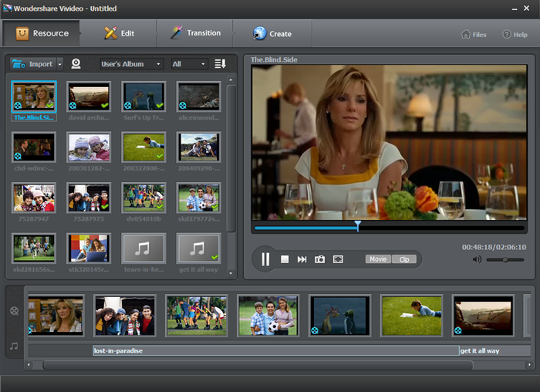Switch preview to Movie mode
The width and height of the screenshot is (540, 392).
(x=378, y=259)
